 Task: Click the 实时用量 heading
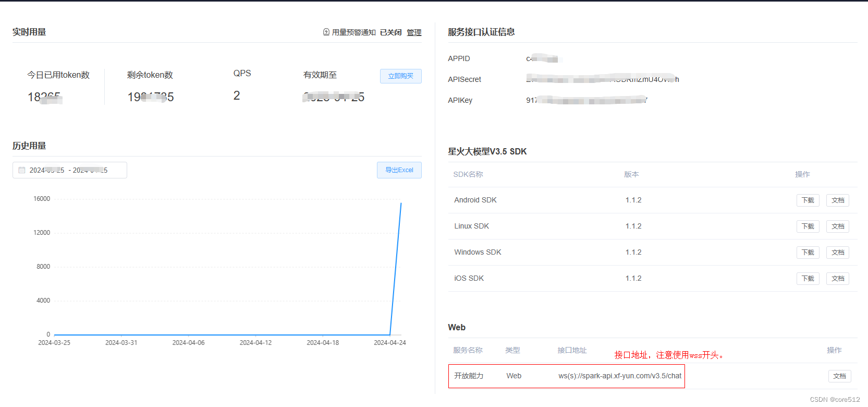[29, 32]
